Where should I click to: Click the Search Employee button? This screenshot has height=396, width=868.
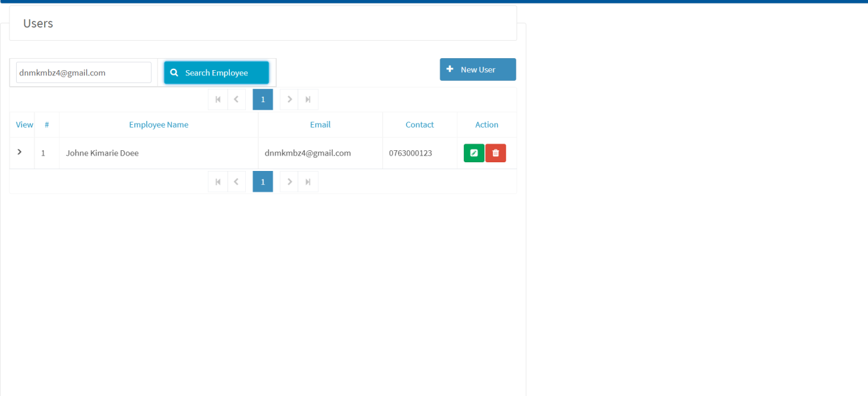(216, 71)
